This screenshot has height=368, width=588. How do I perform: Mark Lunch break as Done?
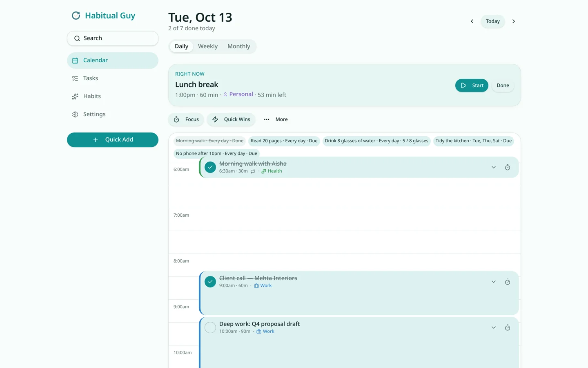point(503,85)
